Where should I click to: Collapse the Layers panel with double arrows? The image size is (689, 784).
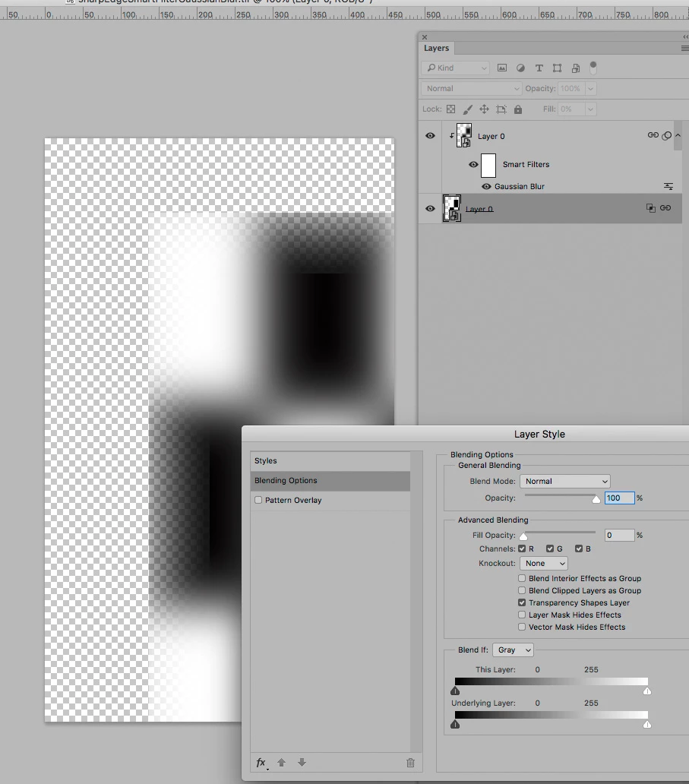coord(685,37)
